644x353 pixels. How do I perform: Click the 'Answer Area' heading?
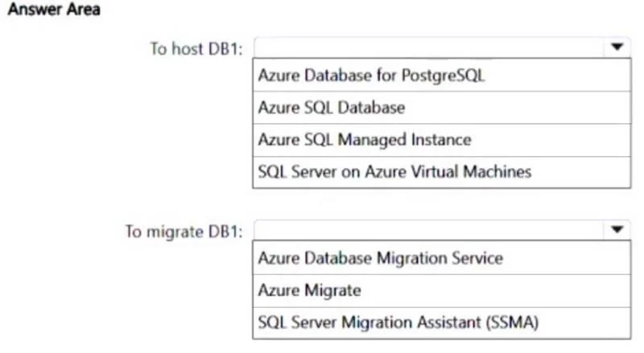click(54, 9)
